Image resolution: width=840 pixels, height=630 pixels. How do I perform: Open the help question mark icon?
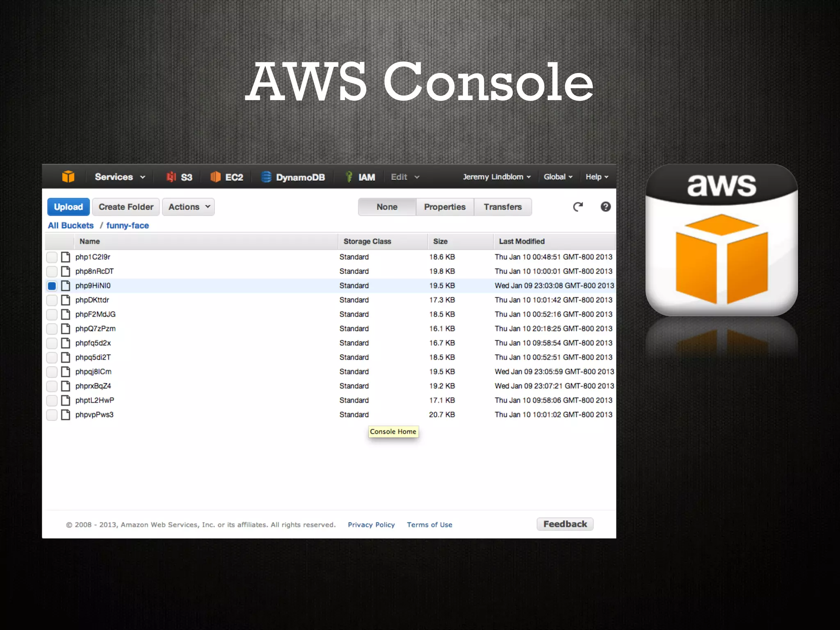coord(605,207)
